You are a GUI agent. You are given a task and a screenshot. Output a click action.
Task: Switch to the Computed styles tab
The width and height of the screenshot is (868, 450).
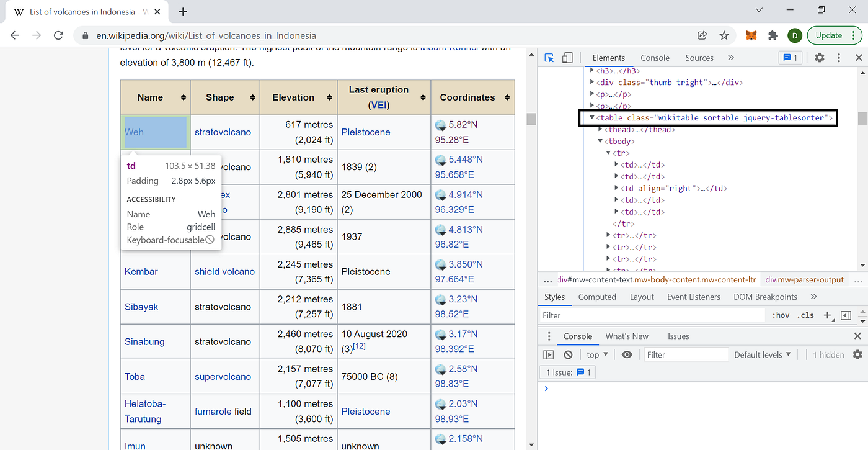[597, 297]
